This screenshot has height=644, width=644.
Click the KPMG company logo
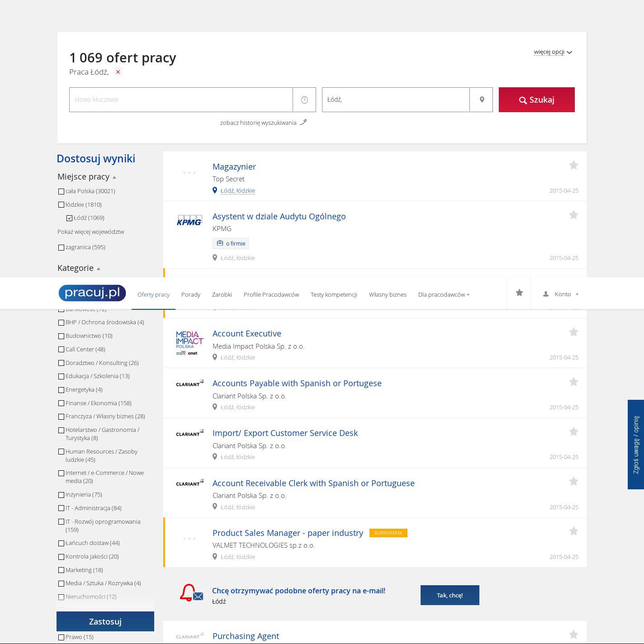pos(189,220)
